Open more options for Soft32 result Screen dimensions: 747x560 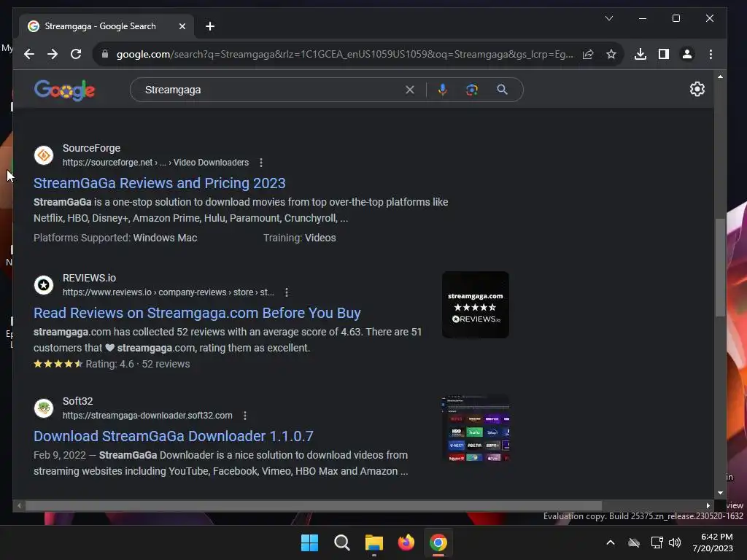[x=245, y=416]
